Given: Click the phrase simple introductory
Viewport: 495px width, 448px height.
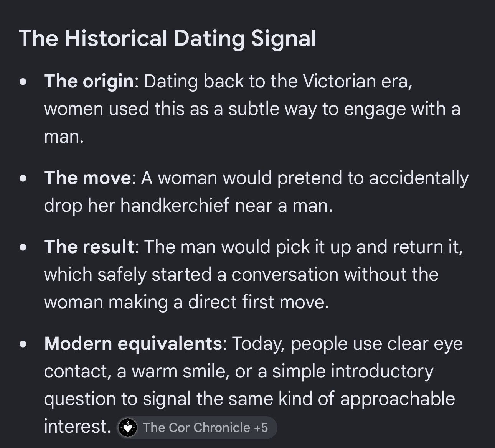Looking at the screenshot, I should [353, 371].
